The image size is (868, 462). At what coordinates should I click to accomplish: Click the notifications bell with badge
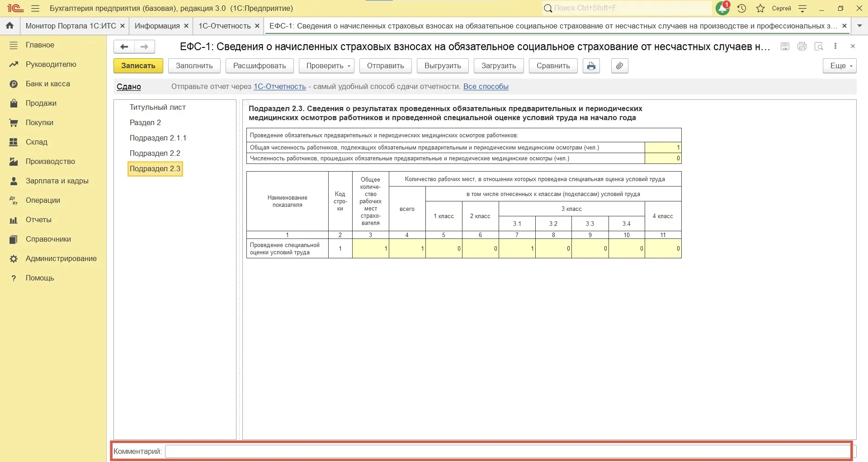pyautogui.click(x=723, y=8)
